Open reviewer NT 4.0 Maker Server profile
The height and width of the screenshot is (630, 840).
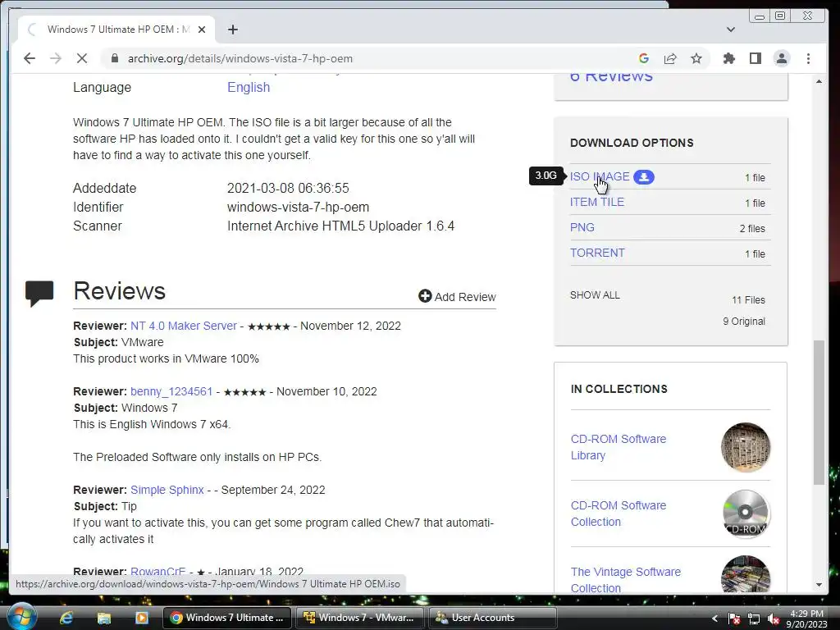point(183,326)
